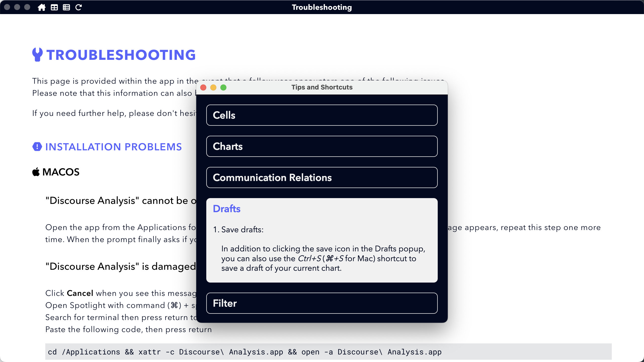
Task: Click the bold 'Cancel' word in instructions
Action: point(80,293)
